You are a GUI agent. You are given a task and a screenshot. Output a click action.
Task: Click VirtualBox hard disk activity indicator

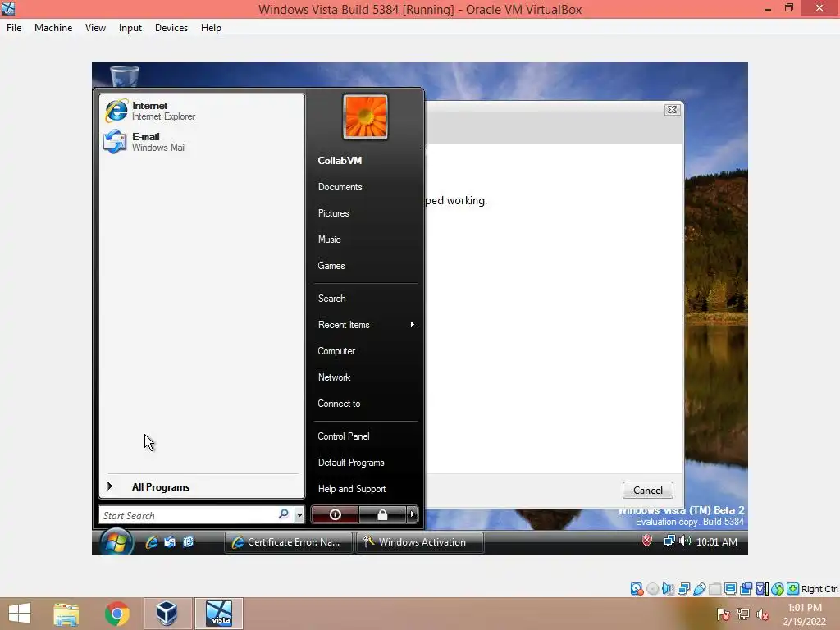point(637,589)
